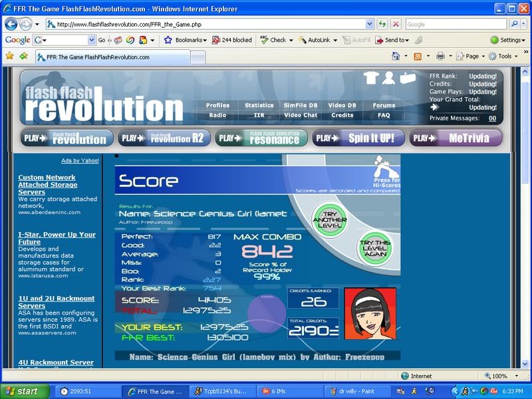Click the Stop loading X icon
Screen dimensions: 532x399
pos(396,24)
